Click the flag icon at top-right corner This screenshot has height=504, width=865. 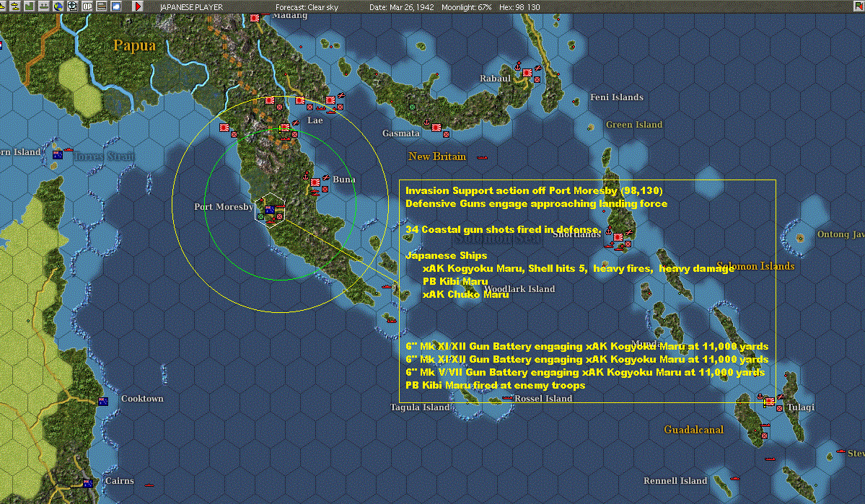coord(859,6)
